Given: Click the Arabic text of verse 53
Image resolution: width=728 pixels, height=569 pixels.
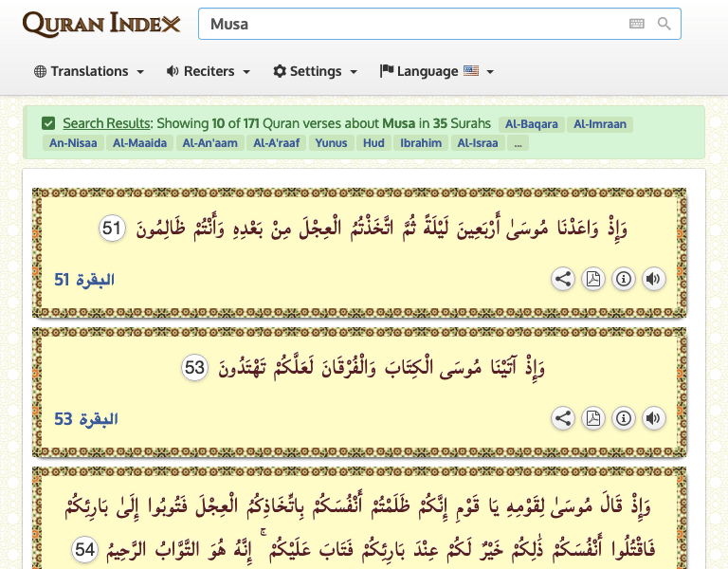Looking at the screenshot, I should point(381,367).
